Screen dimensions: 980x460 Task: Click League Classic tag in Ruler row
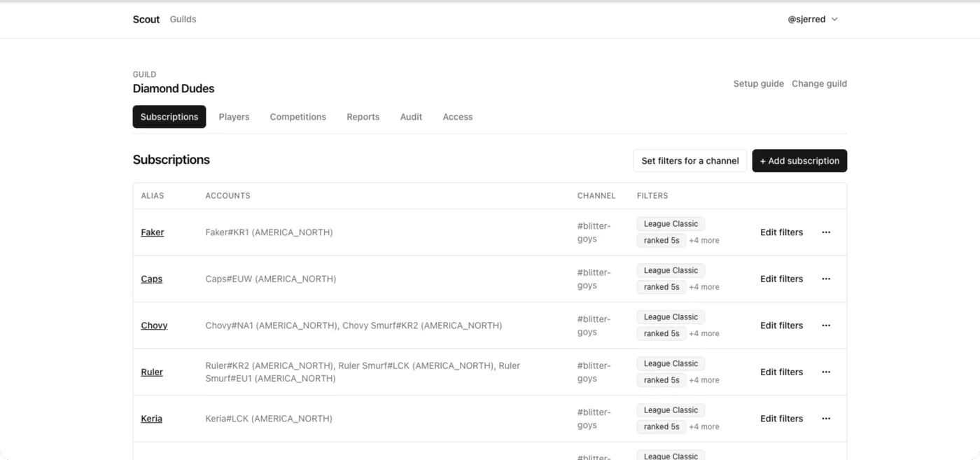(x=671, y=363)
